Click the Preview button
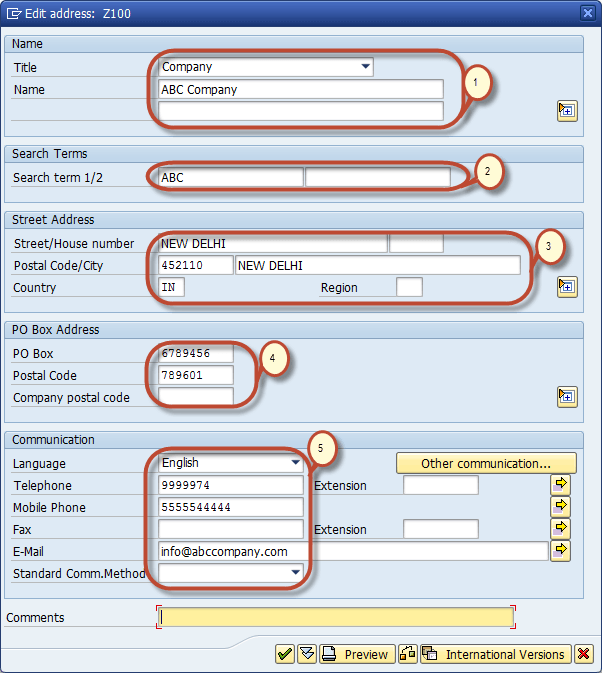Image resolution: width=602 pixels, height=673 pixels. [357, 654]
